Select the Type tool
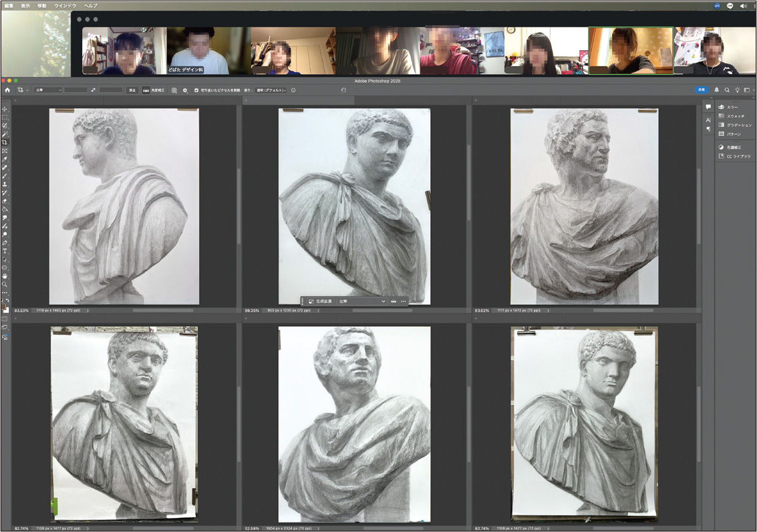The height and width of the screenshot is (532, 757). tap(5, 251)
